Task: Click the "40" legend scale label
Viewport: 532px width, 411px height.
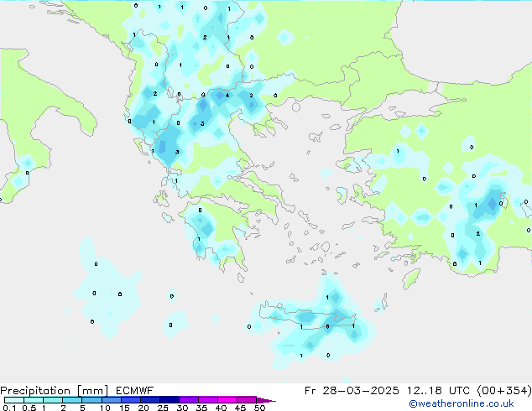Action: (x=221, y=408)
